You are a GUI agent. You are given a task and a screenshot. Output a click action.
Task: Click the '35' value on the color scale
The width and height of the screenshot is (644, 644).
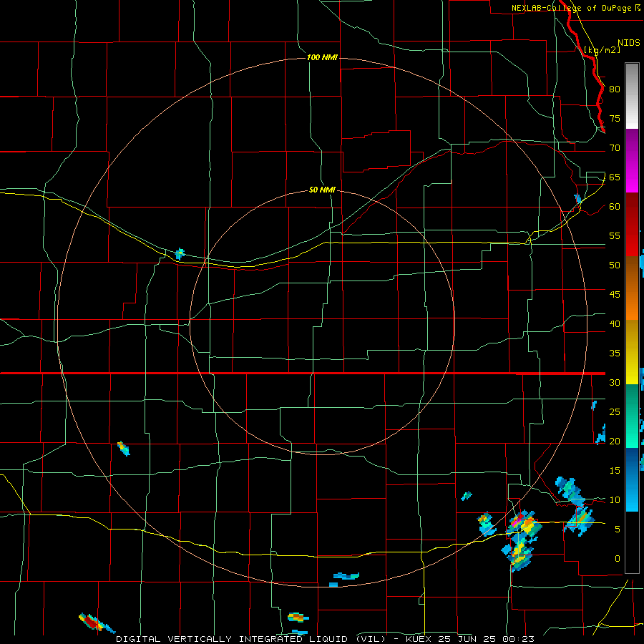[615, 353]
